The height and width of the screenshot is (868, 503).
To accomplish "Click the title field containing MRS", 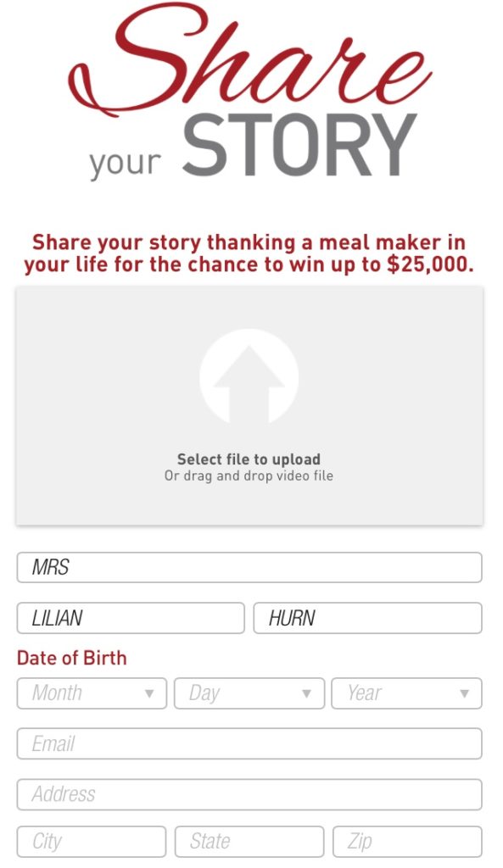I will pyautogui.click(x=249, y=567).
